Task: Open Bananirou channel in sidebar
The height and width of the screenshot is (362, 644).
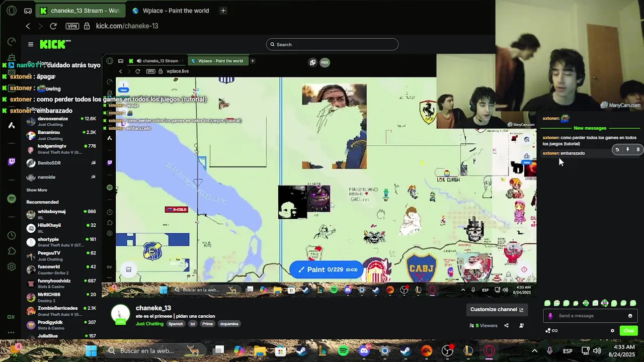Action: click(60, 135)
